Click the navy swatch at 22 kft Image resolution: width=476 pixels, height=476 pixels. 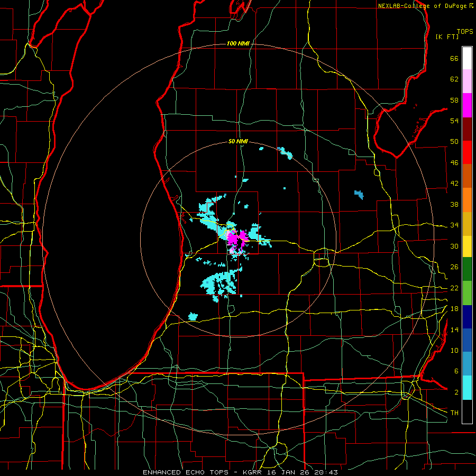(x=467, y=317)
